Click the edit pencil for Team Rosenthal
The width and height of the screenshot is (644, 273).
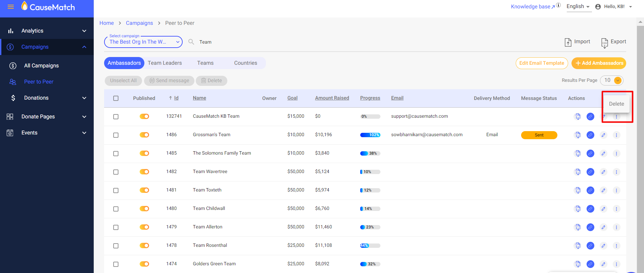603,245
